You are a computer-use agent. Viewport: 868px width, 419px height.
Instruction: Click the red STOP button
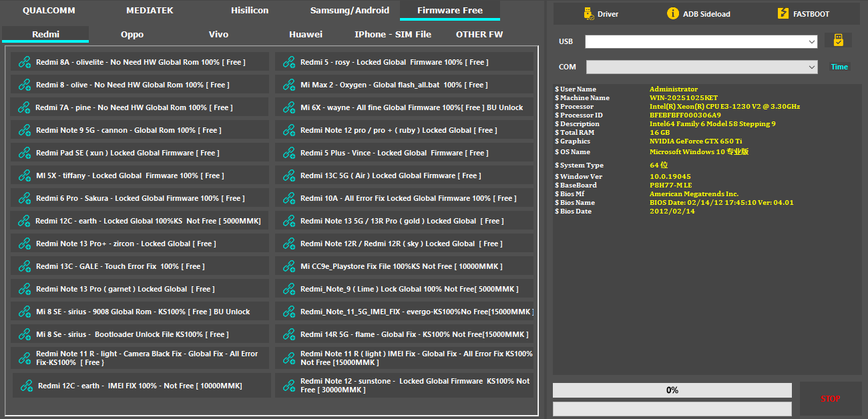[830, 399]
